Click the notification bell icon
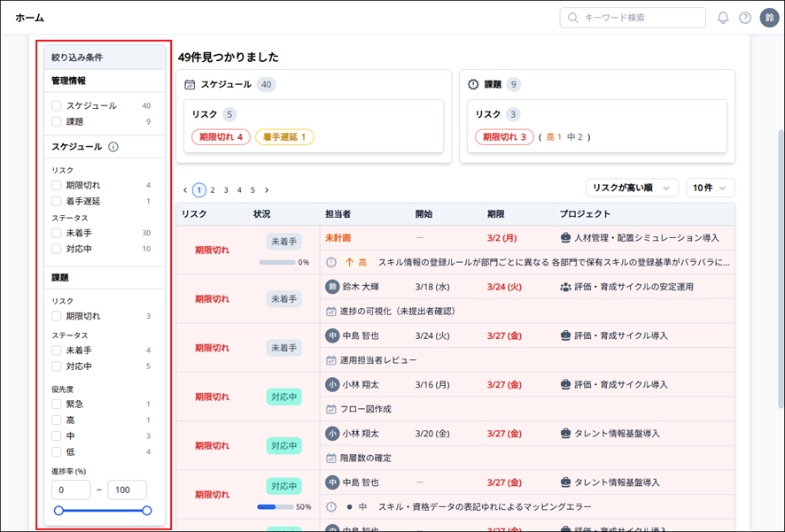The height and width of the screenshot is (532, 785). [x=723, y=18]
